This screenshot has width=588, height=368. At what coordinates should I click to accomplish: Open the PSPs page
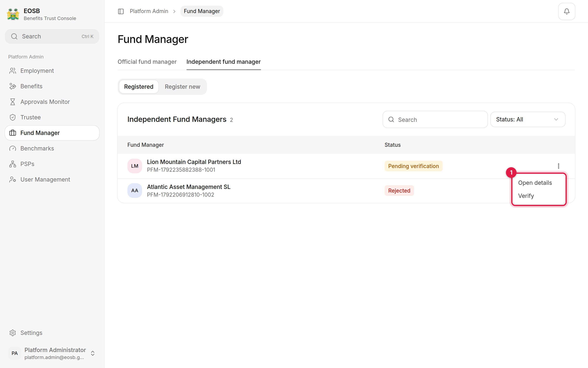pyautogui.click(x=52, y=164)
